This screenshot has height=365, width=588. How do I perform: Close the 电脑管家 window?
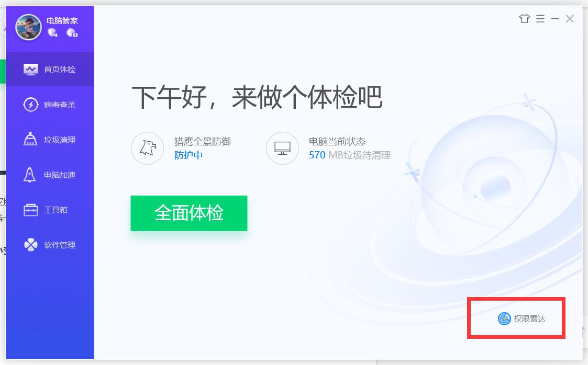point(570,18)
